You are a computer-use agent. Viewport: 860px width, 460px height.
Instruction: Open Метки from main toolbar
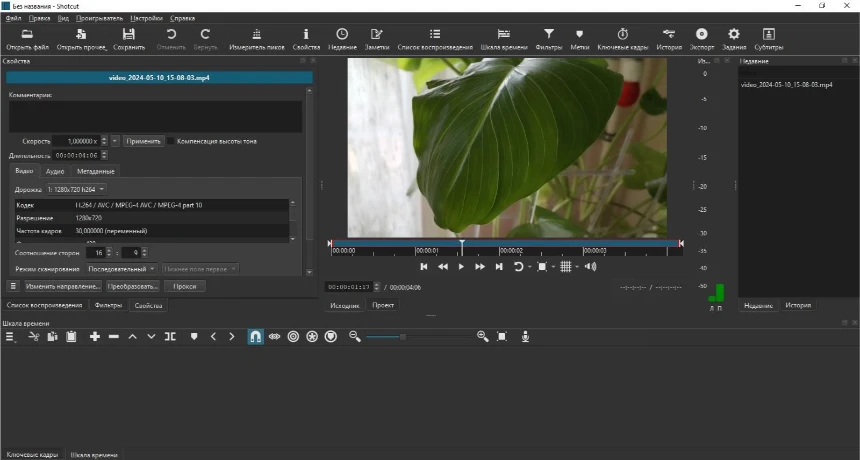tap(580, 39)
